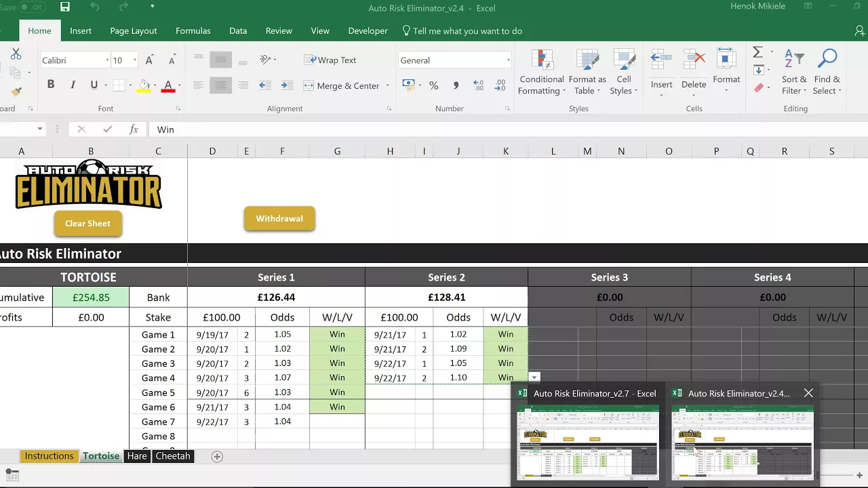
Task: Click the Insert Function fx icon
Action: (134, 129)
